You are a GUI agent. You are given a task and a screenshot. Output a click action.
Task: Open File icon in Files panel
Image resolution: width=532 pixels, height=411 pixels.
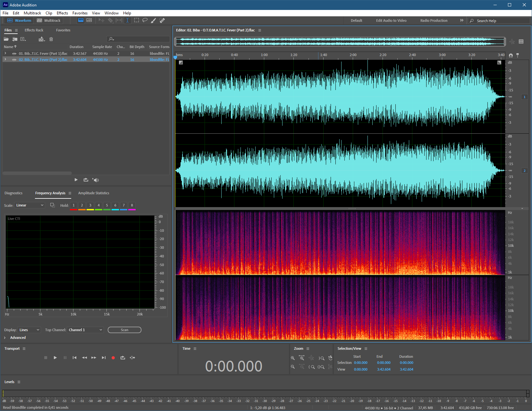pos(6,39)
